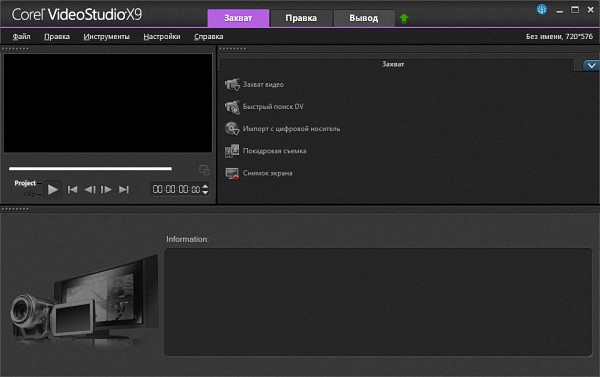Click the black preview window
This screenshot has width=600, height=377.
(108, 103)
